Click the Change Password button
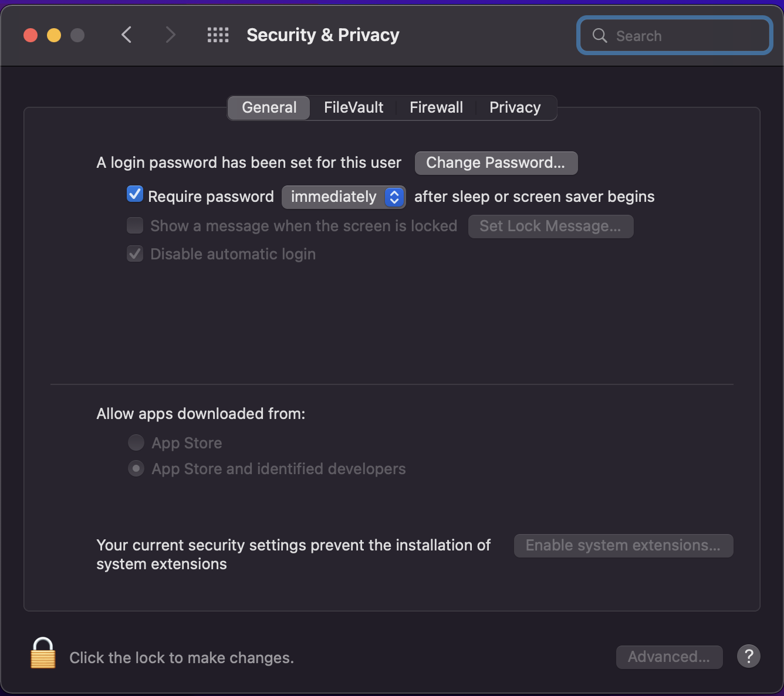The width and height of the screenshot is (784, 696). [x=496, y=163]
